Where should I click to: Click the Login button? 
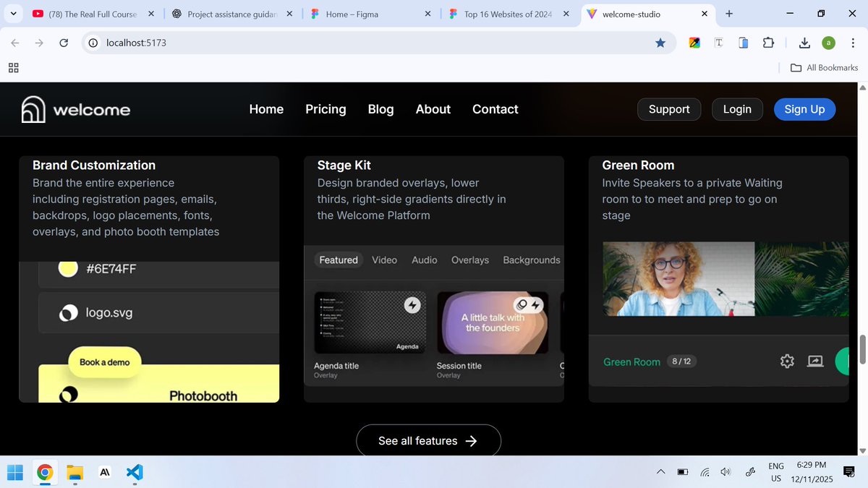click(x=737, y=109)
